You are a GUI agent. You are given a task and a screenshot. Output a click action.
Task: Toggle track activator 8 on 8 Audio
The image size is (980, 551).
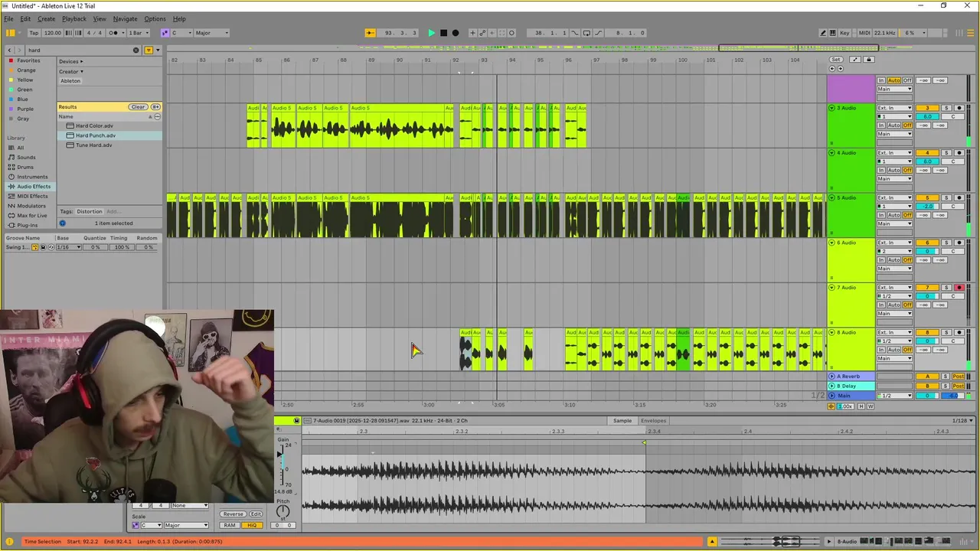tap(927, 332)
